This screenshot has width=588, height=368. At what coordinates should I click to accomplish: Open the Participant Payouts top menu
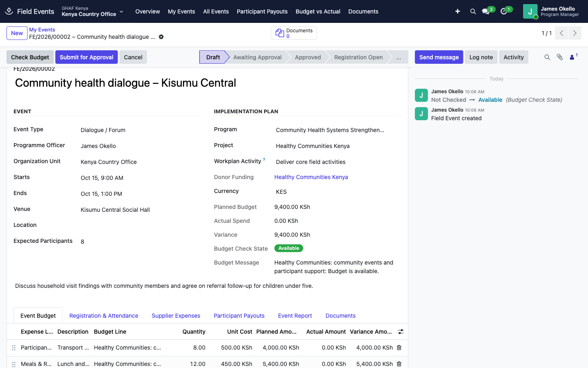point(262,11)
